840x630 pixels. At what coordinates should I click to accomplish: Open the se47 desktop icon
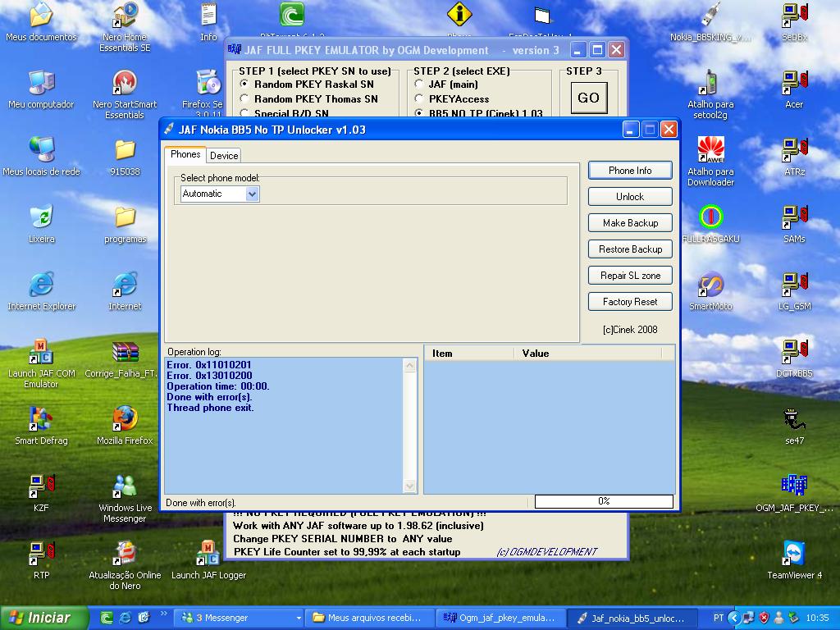[x=794, y=426]
